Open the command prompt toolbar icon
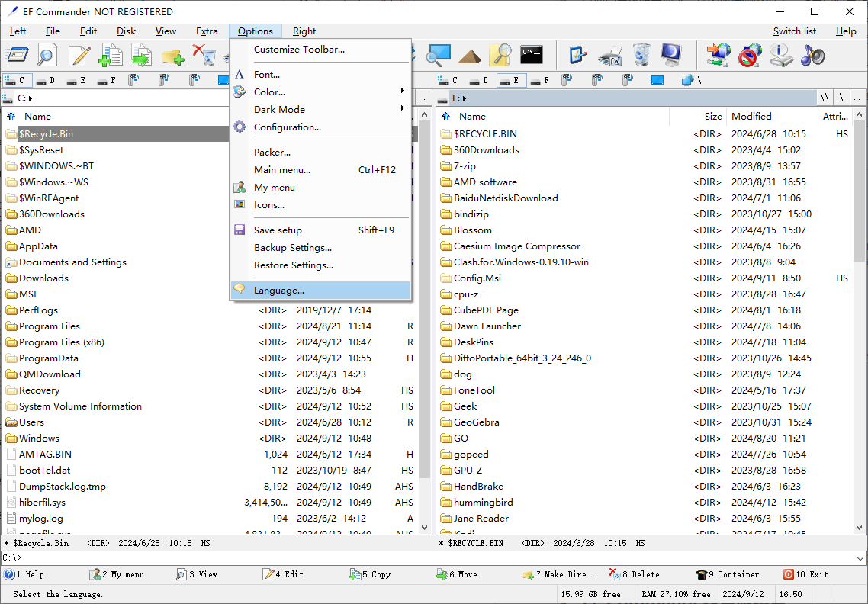 (532, 55)
